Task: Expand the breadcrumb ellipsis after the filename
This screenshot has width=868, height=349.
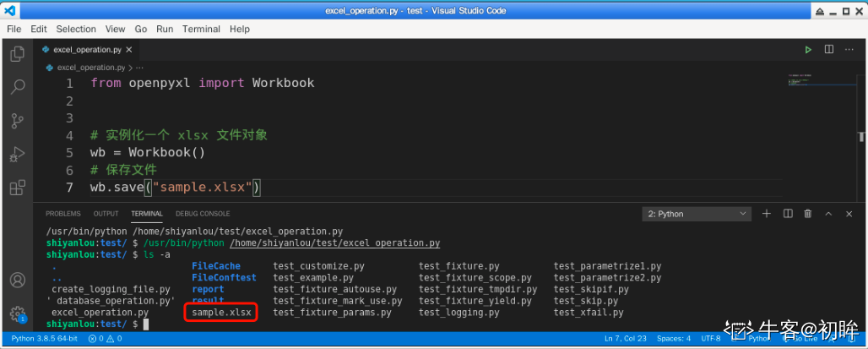Action: click(x=139, y=68)
